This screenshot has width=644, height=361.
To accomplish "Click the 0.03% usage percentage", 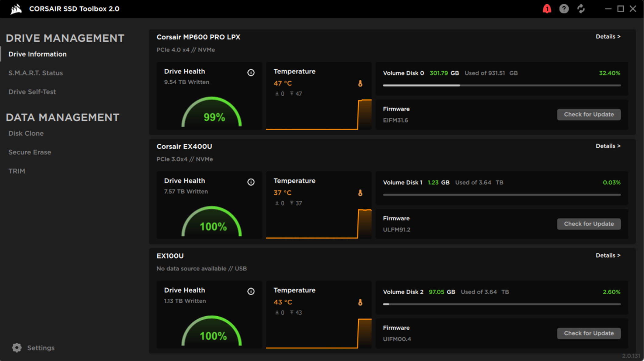I will click(x=611, y=182).
